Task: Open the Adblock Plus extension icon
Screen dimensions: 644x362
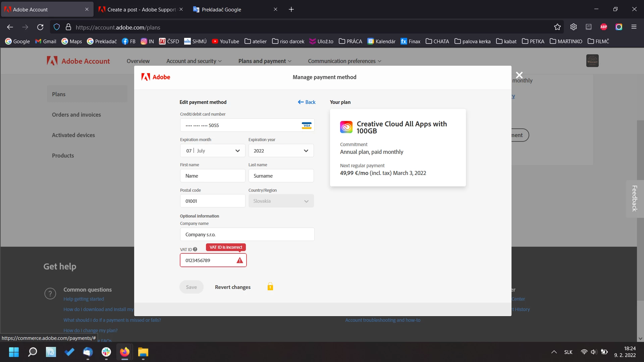Action: point(603,27)
